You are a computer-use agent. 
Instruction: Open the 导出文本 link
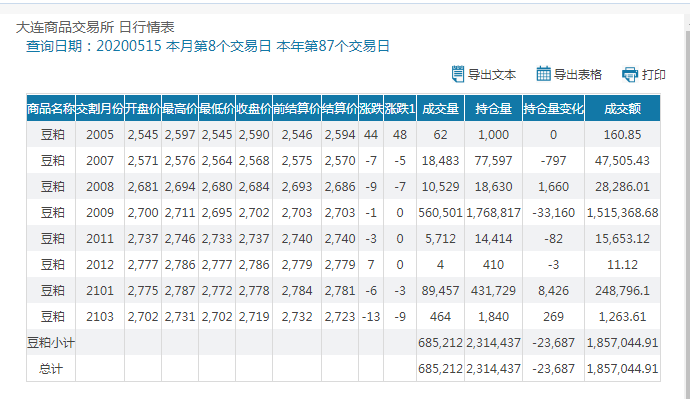pos(492,74)
